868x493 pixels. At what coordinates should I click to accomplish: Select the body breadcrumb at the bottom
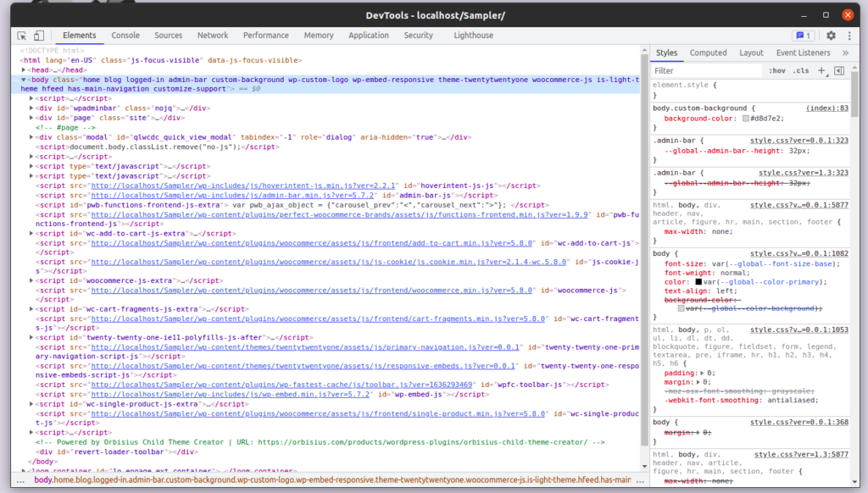[332, 480]
